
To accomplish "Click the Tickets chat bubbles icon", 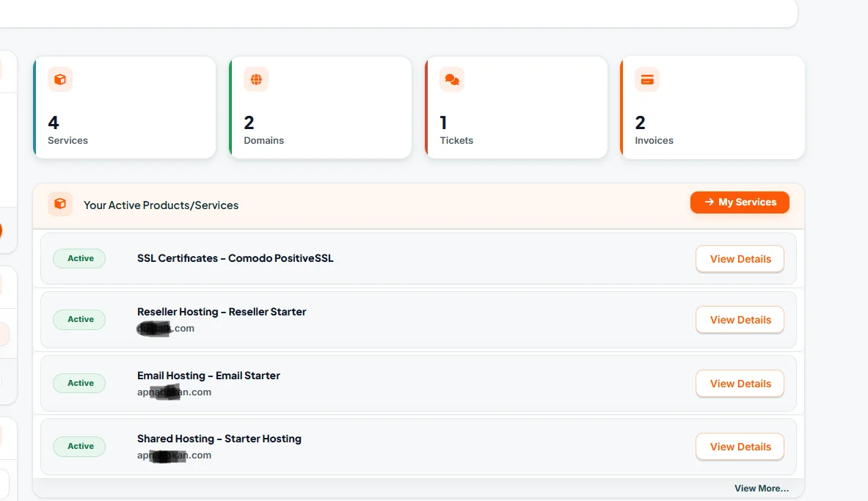I will [x=452, y=80].
